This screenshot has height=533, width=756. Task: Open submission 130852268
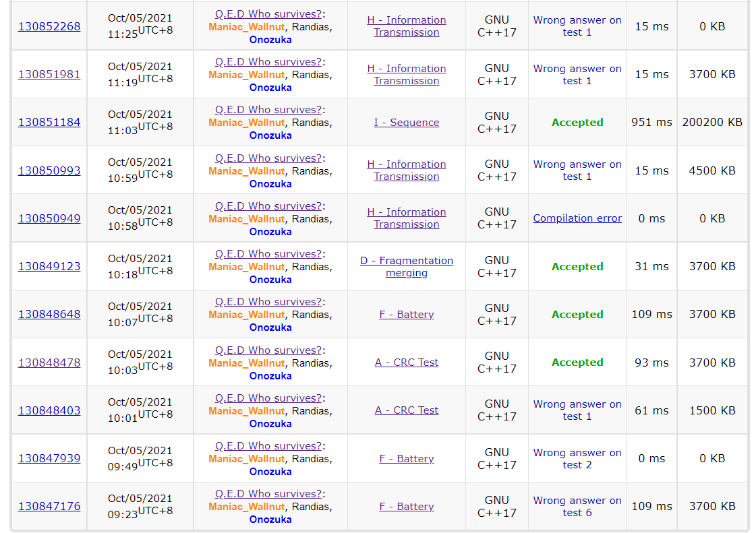[x=49, y=26]
